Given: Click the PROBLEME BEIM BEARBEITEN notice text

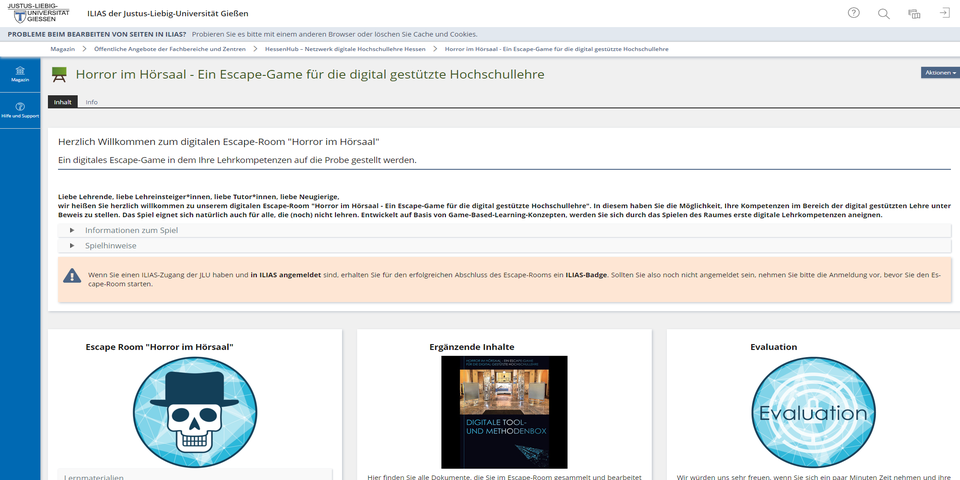Looking at the screenshot, I should click(97, 34).
